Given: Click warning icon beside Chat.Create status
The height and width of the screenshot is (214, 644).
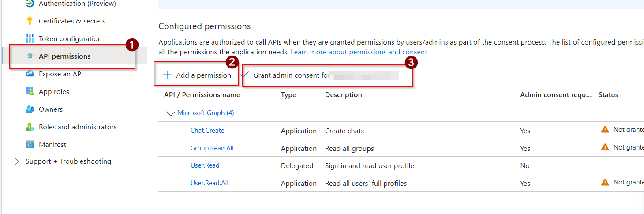Looking at the screenshot, I should click(x=605, y=130).
